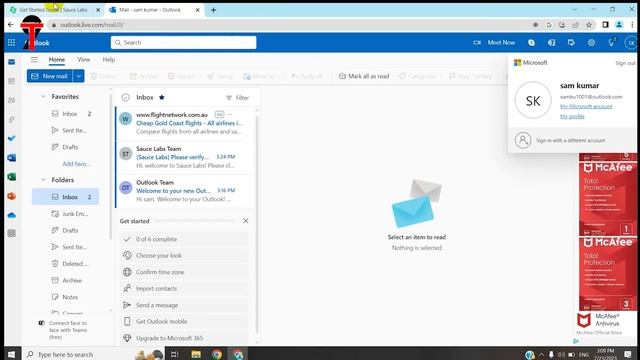Open the Tips lightbulb icon
The height and width of the screenshot is (360, 640).
pyautogui.click(x=611, y=42)
